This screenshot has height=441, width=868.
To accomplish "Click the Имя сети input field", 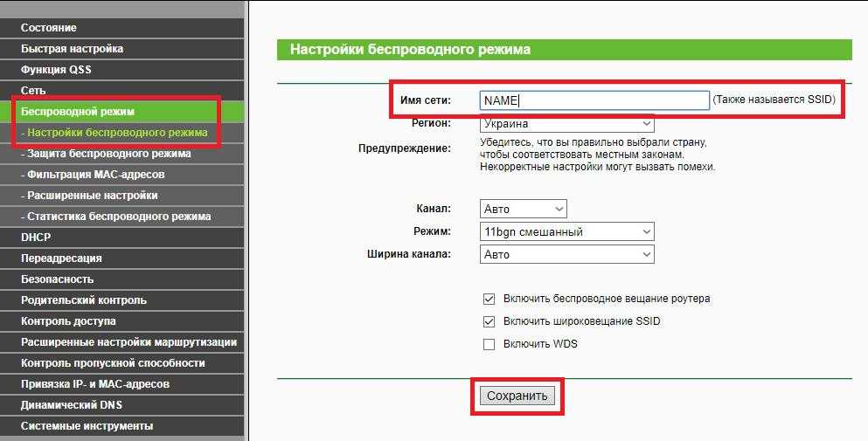I will [x=594, y=100].
